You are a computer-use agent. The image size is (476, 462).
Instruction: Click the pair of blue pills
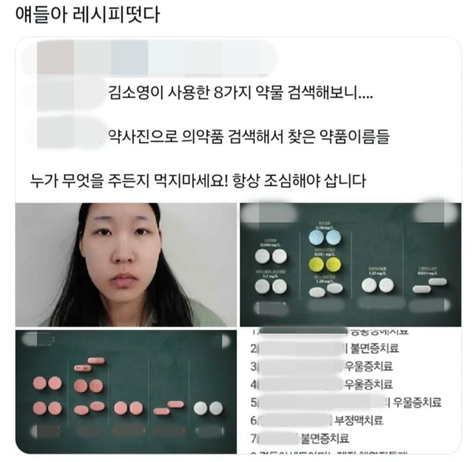324,237
